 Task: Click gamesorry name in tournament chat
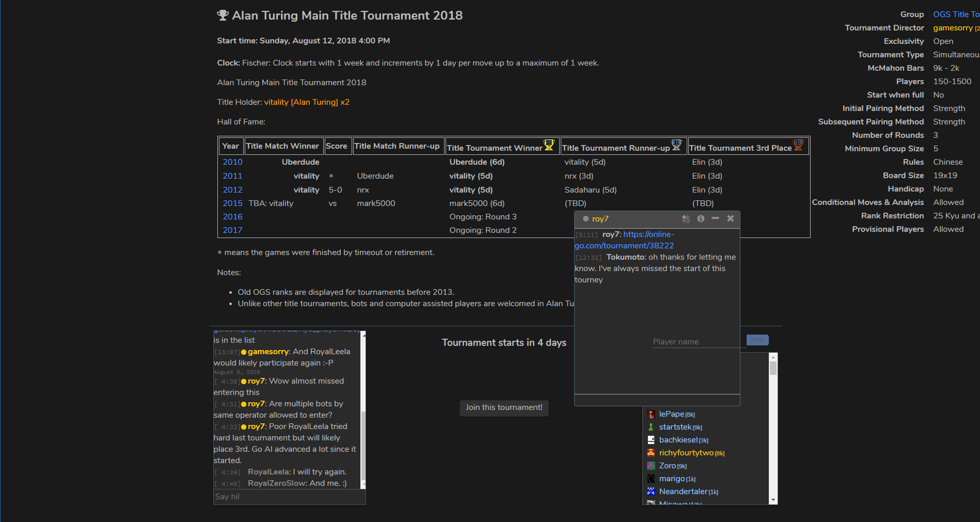point(268,352)
